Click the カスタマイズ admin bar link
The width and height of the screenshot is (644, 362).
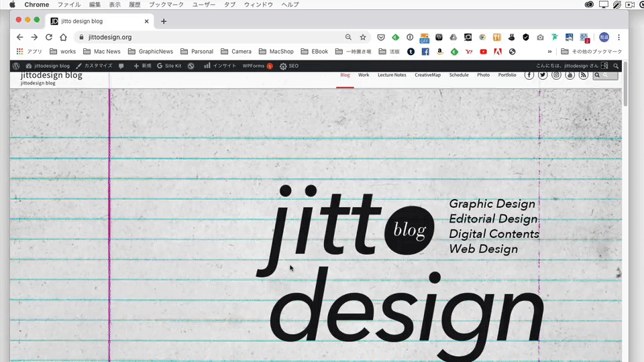94,66
